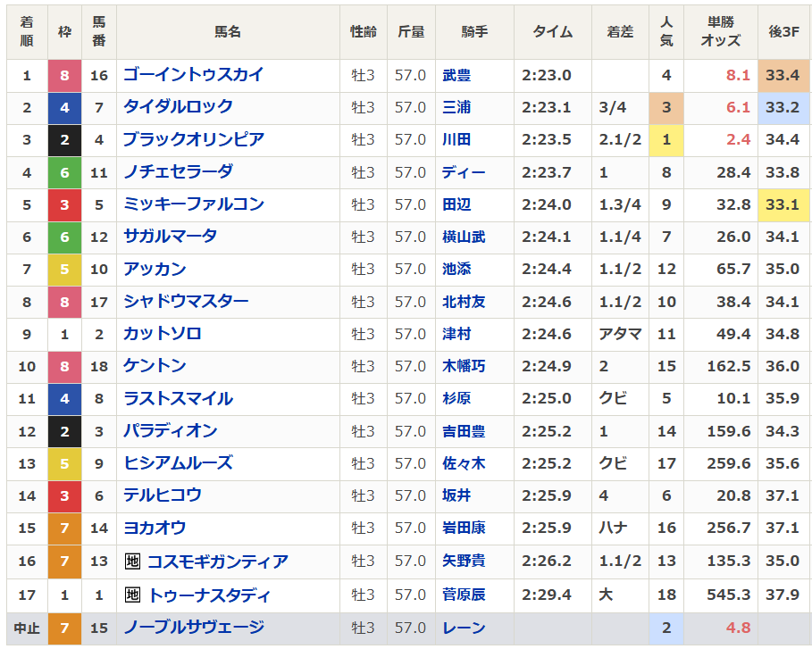Click yellow frame 5 cell for アッカン

[x=64, y=269]
